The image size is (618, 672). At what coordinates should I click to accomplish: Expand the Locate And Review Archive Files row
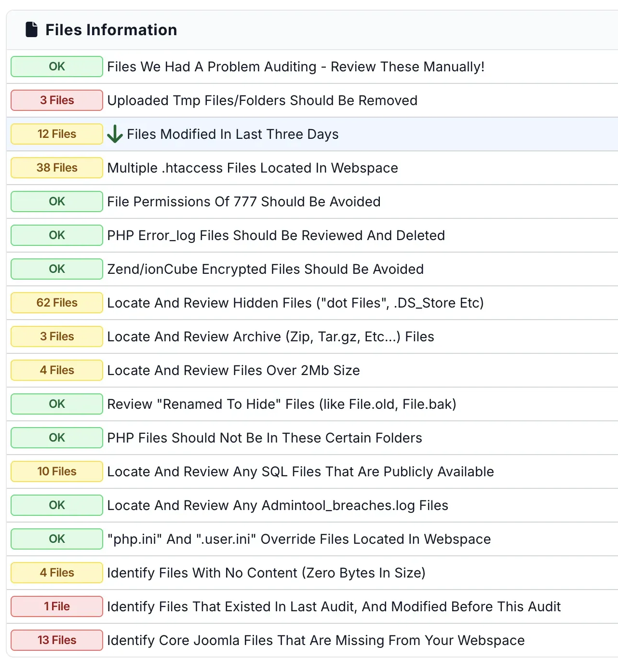point(270,336)
